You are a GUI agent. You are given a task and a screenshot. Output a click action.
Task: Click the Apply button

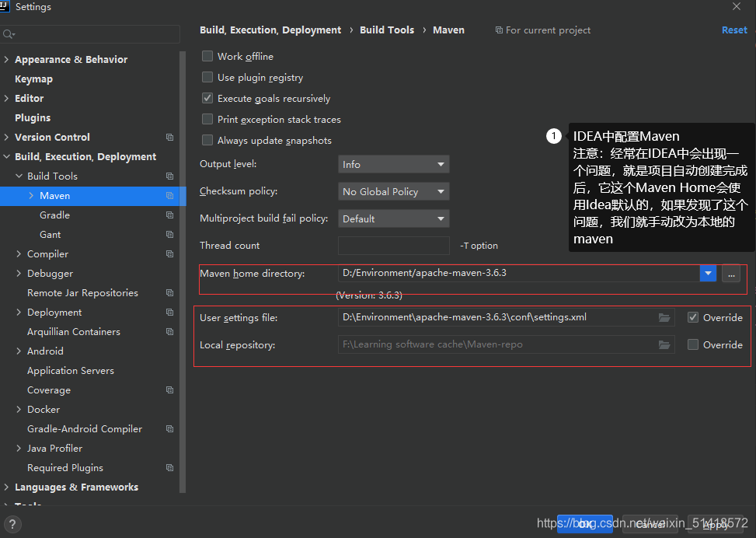[x=716, y=524]
